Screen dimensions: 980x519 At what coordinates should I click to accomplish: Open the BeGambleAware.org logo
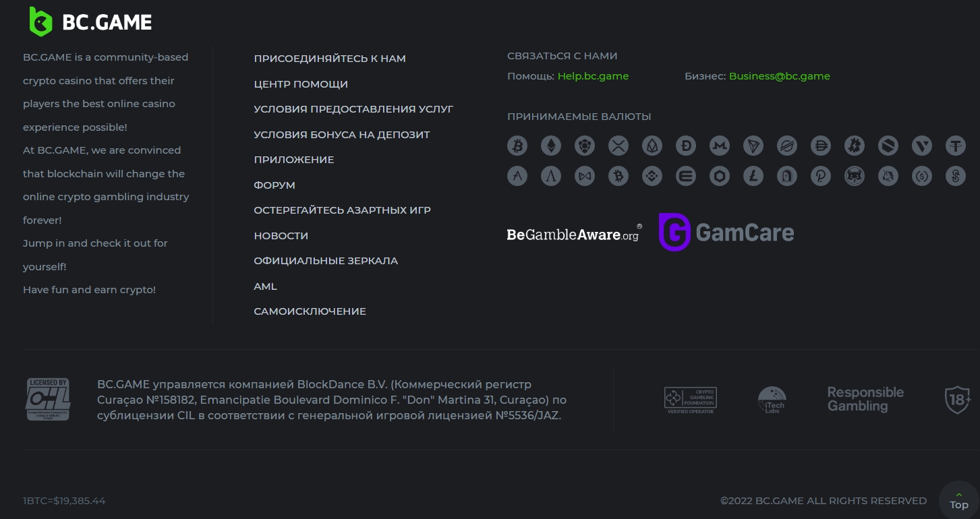pos(574,233)
